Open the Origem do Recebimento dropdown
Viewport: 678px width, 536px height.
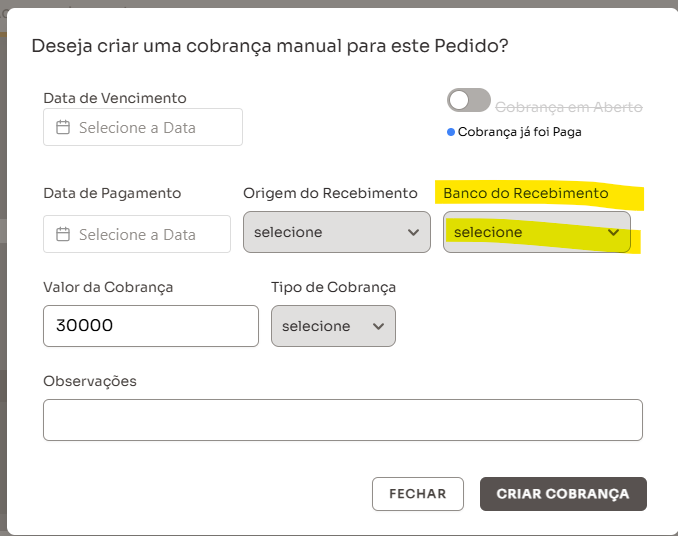[336, 232]
